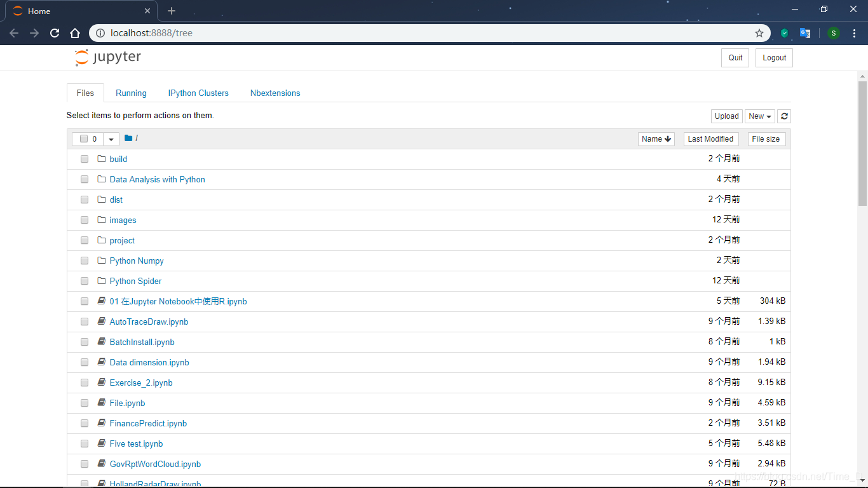
Task: Sort by File size
Action: [766, 139]
